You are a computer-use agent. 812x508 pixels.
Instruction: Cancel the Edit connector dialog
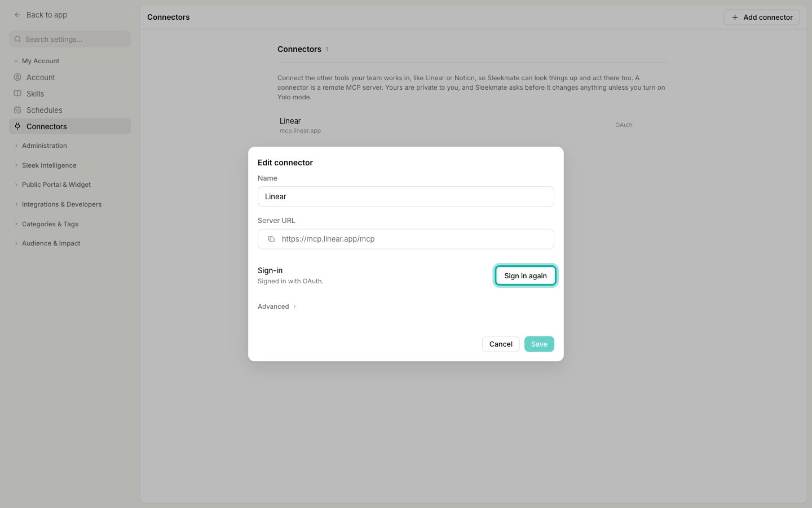click(501, 344)
